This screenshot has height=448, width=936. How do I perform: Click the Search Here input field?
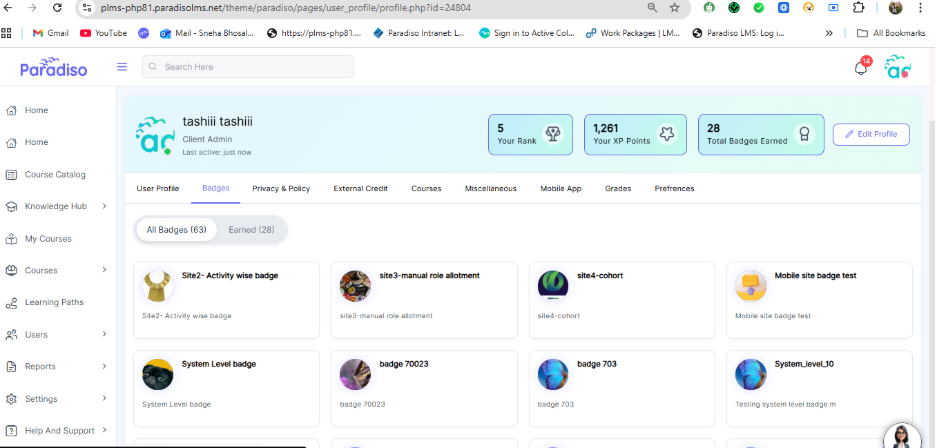tap(248, 67)
